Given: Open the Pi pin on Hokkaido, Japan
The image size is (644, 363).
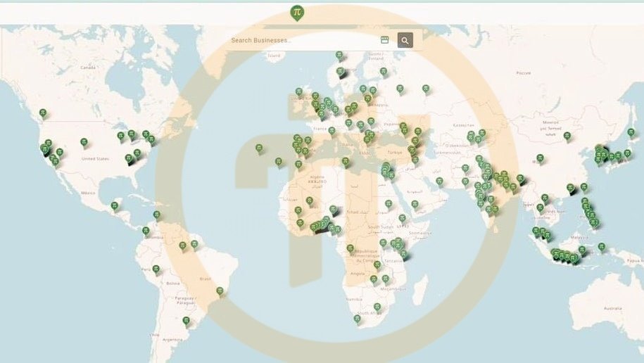Looking at the screenshot, I should (631, 133).
